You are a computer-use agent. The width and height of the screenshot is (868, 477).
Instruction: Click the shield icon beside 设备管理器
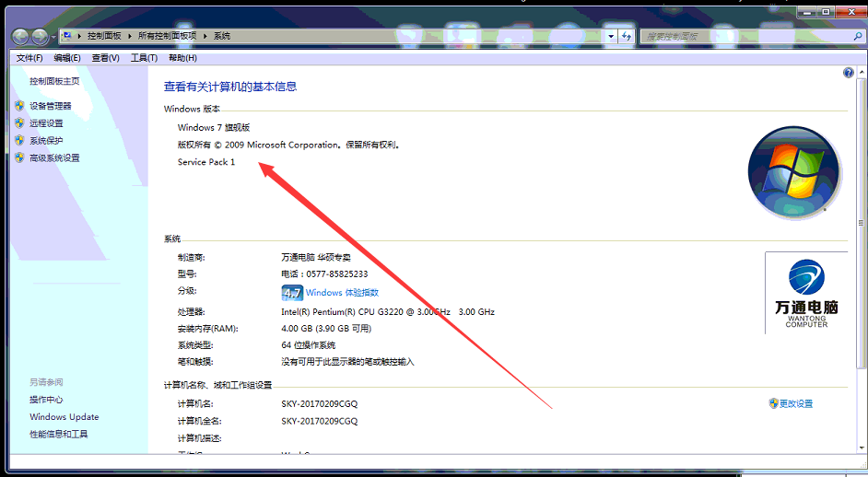[20, 105]
